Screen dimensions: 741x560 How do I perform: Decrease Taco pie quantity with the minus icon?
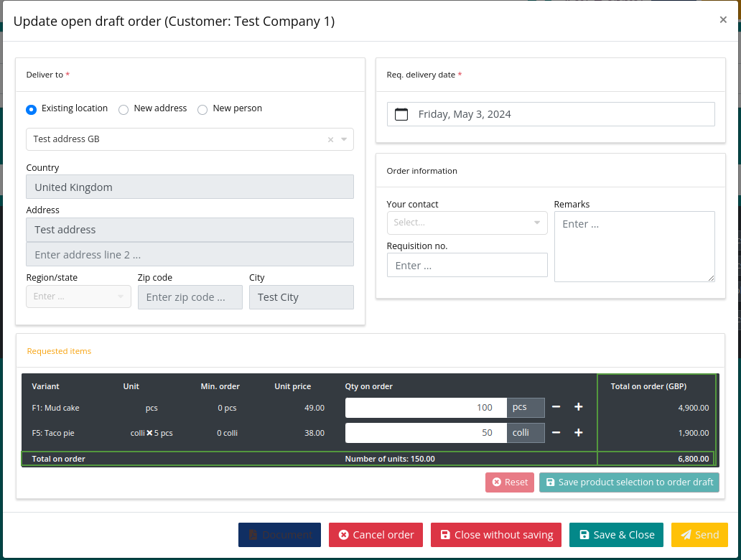tap(556, 432)
